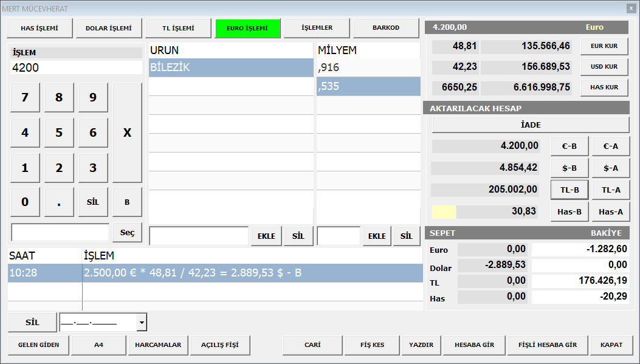Open the BARKOD section
The height and width of the screenshot is (364, 640).
(386, 28)
